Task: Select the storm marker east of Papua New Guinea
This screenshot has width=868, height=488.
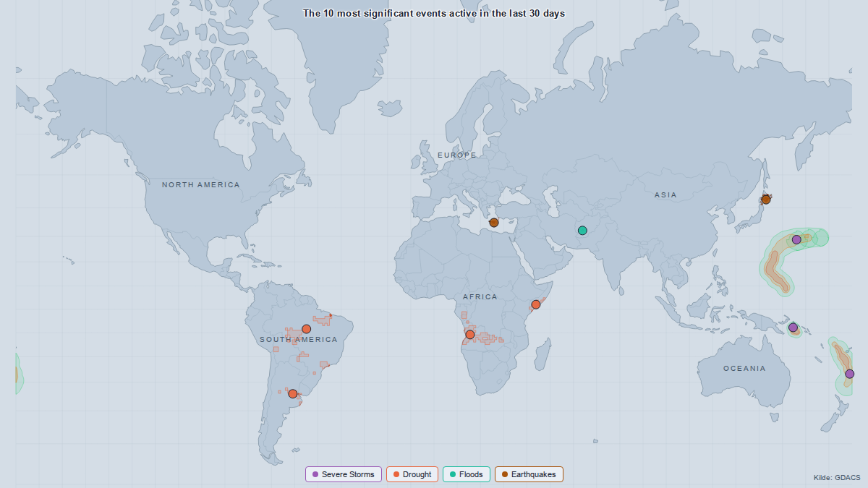Action: [x=793, y=328]
